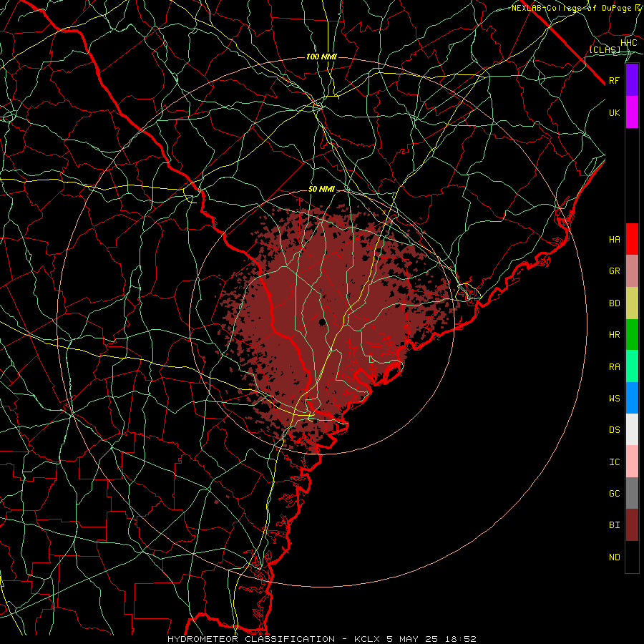Click the 100 NMI range ring label
Image resolution: width=644 pixels, height=644 pixels.
pyautogui.click(x=321, y=57)
